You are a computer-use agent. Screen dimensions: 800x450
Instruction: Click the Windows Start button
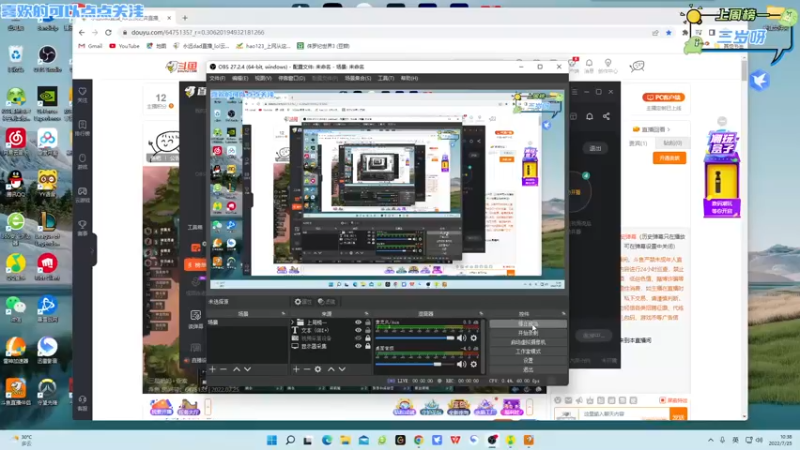click(x=272, y=440)
